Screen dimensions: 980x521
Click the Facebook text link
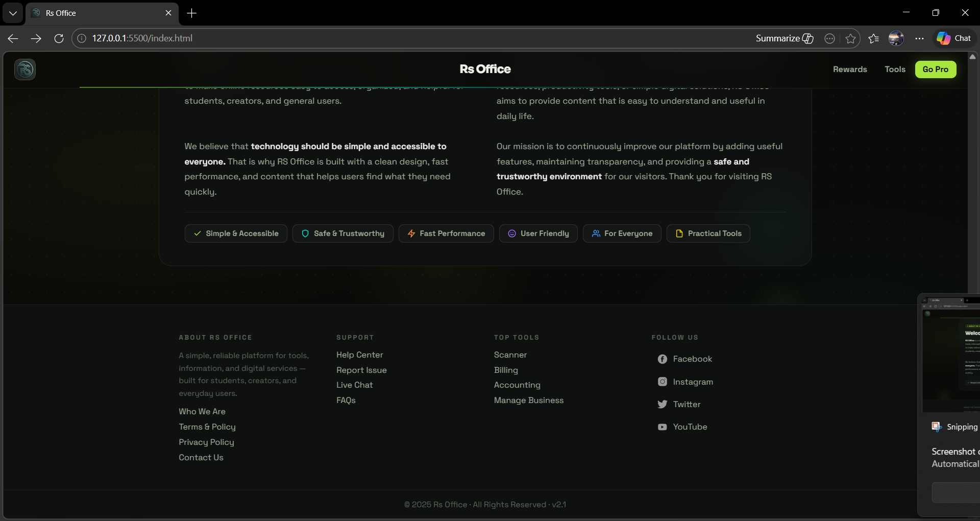point(692,359)
